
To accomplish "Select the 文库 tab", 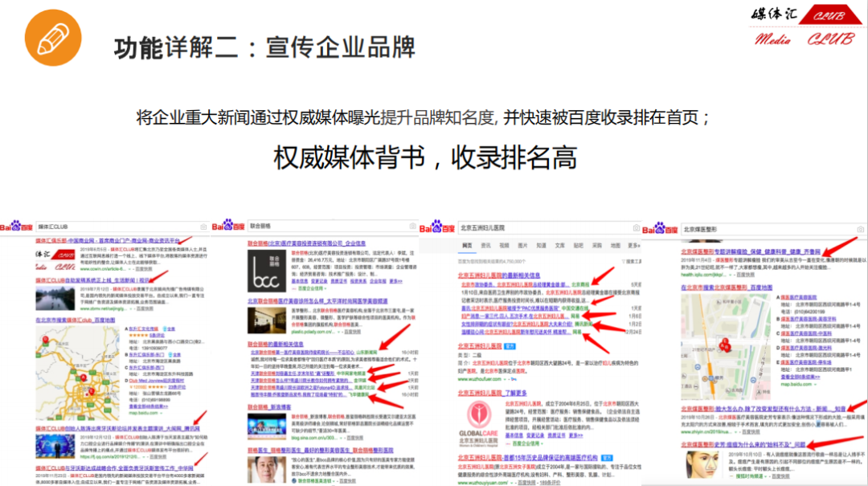I will pos(559,245).
